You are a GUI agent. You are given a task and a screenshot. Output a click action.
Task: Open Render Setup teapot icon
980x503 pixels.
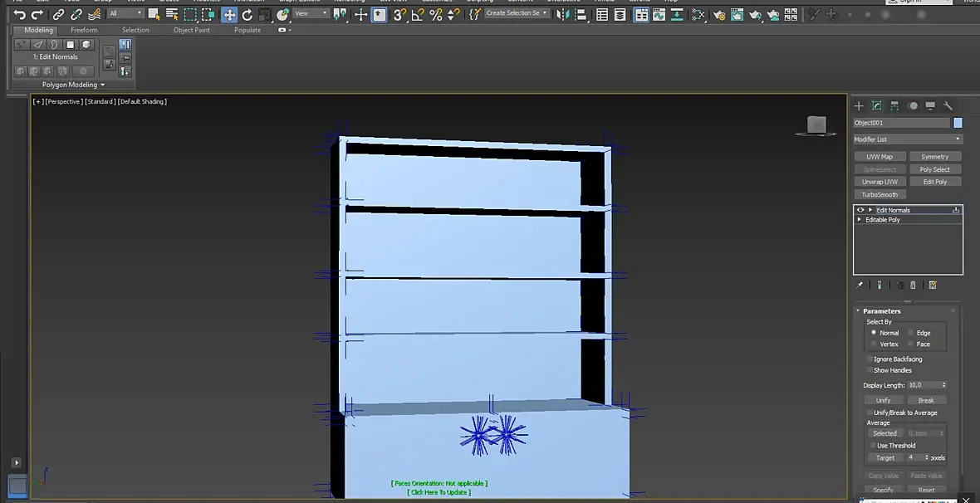click(719, 14)
